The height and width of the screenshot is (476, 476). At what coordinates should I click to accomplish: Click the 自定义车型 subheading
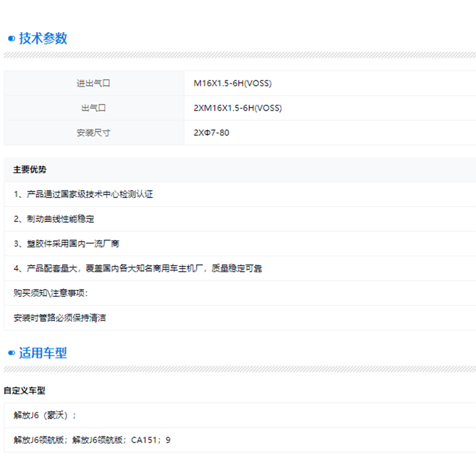pyautogui.click(x=24, y=391)
